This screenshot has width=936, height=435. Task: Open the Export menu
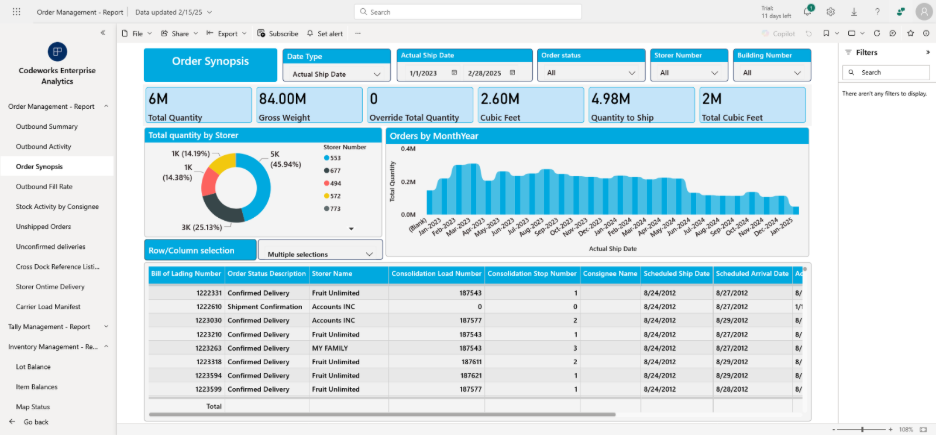226,33
